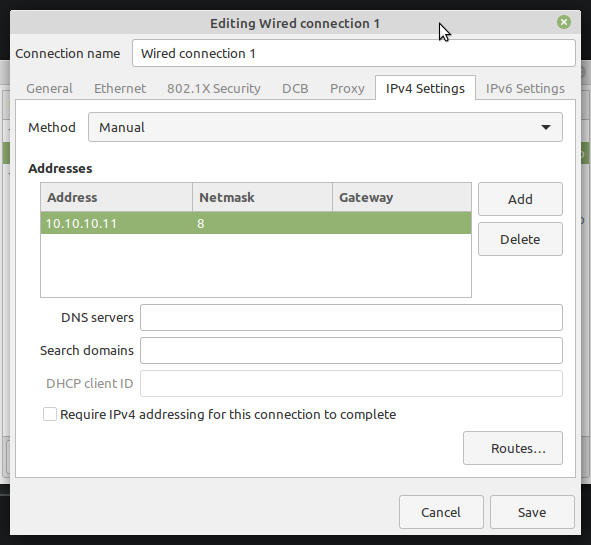Save the connection settings

click(532, 512)
